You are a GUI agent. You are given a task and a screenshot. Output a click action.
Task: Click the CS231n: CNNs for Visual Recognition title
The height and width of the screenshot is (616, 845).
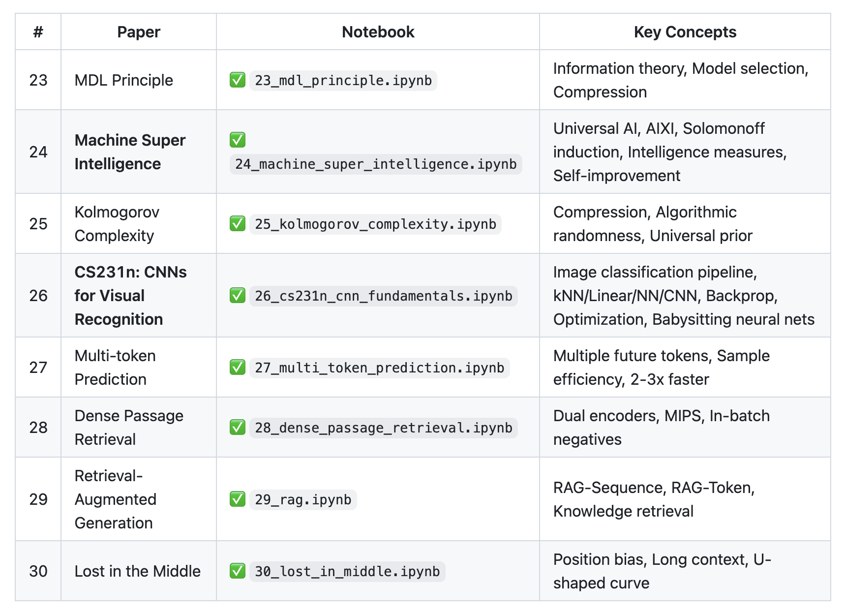130,295
